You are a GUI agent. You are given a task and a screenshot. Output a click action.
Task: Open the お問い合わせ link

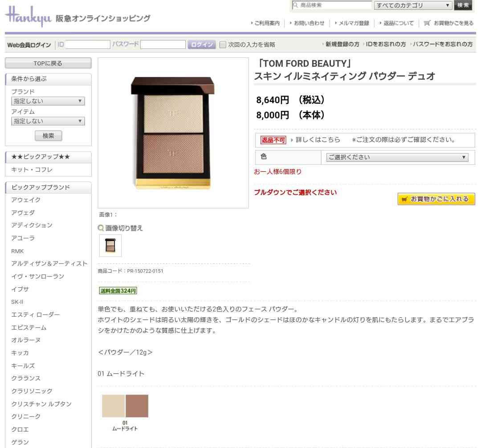[x=309, y=23]
